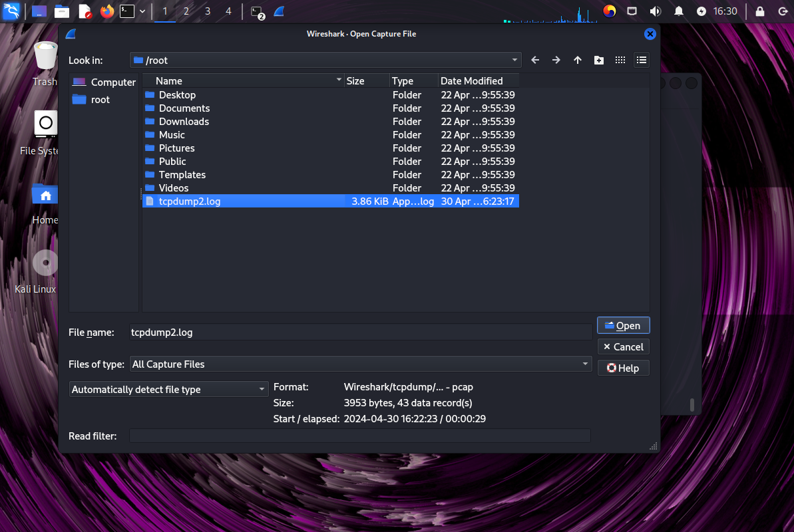Select the Templates folder
This screenshot has width=794, height=532.
tap(331, 175)
